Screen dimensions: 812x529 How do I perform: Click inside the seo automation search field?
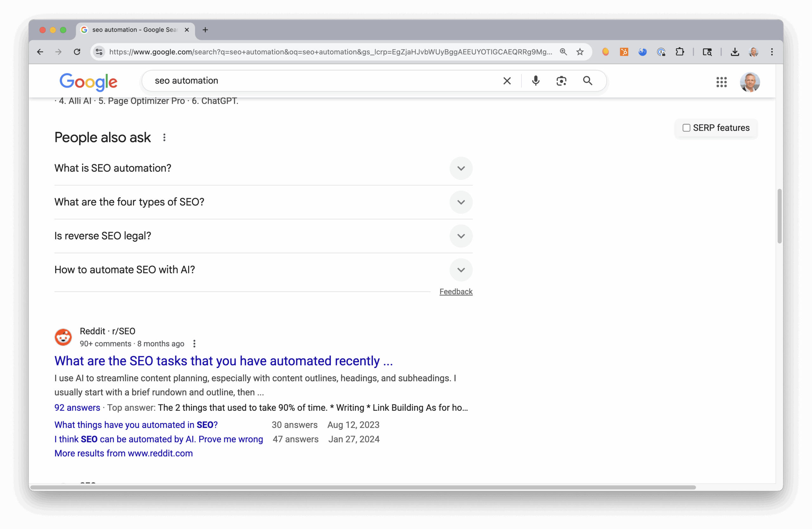pos(307,81)
